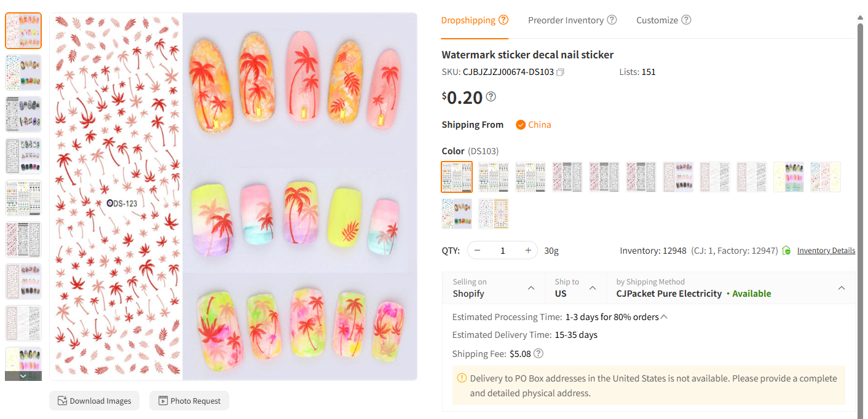Choose the yellow-green sticker color variant
This screenshot has width=868, height=419.
pos(789,177)
